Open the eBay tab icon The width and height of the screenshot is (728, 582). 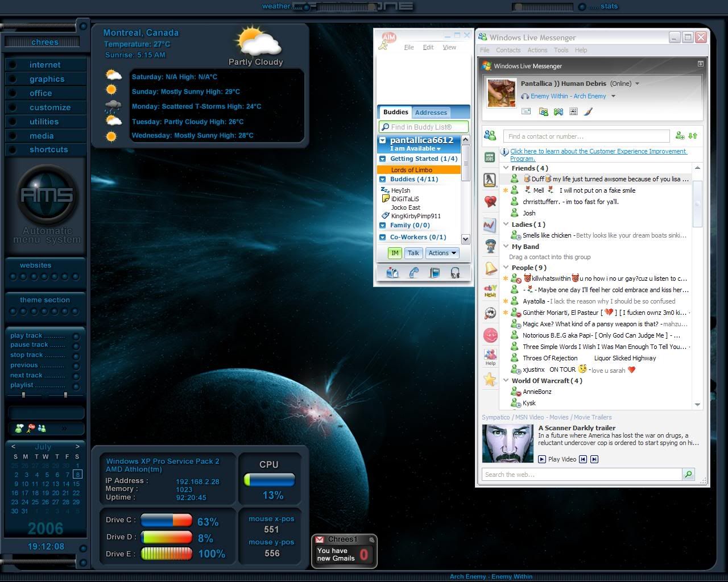pos(490,291)
